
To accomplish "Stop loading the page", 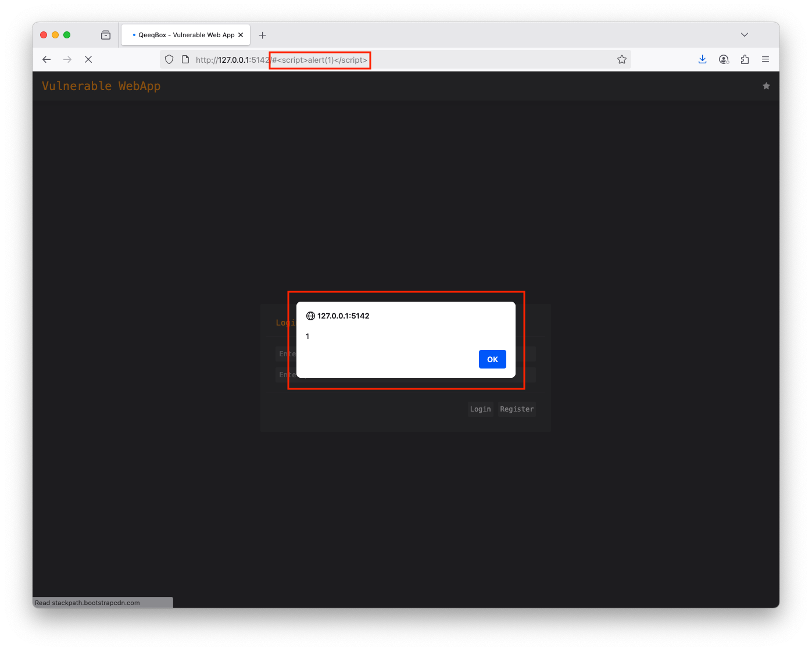I will 88,59.
